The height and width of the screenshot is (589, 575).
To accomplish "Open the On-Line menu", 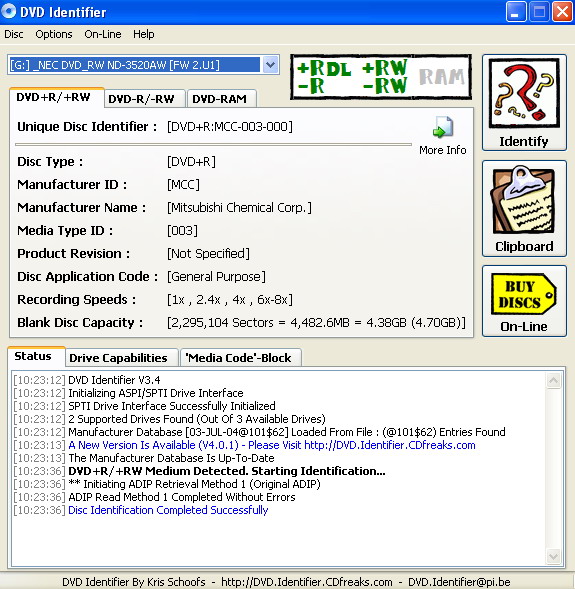I will tap(103, 34).
